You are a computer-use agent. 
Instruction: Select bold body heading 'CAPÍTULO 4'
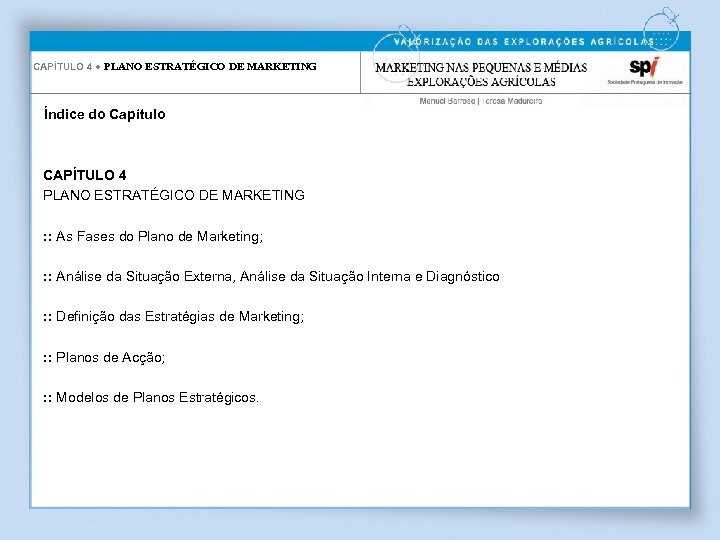tap(84, 175)
